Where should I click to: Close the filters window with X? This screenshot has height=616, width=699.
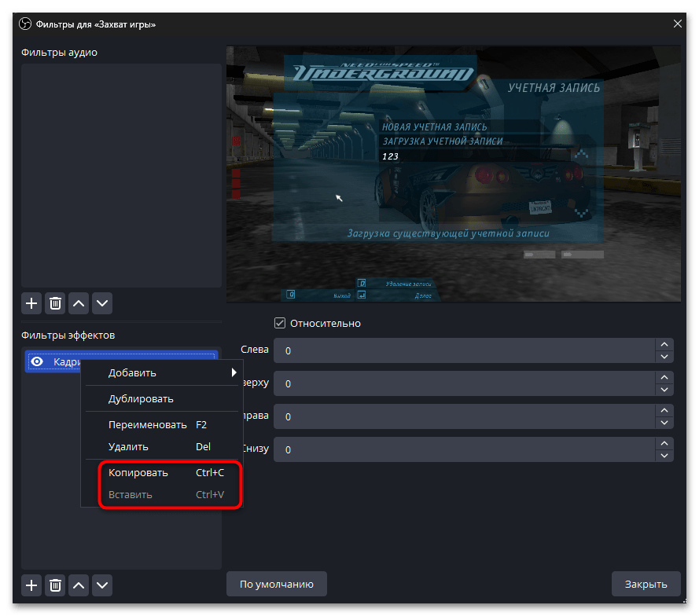[677, 24]
